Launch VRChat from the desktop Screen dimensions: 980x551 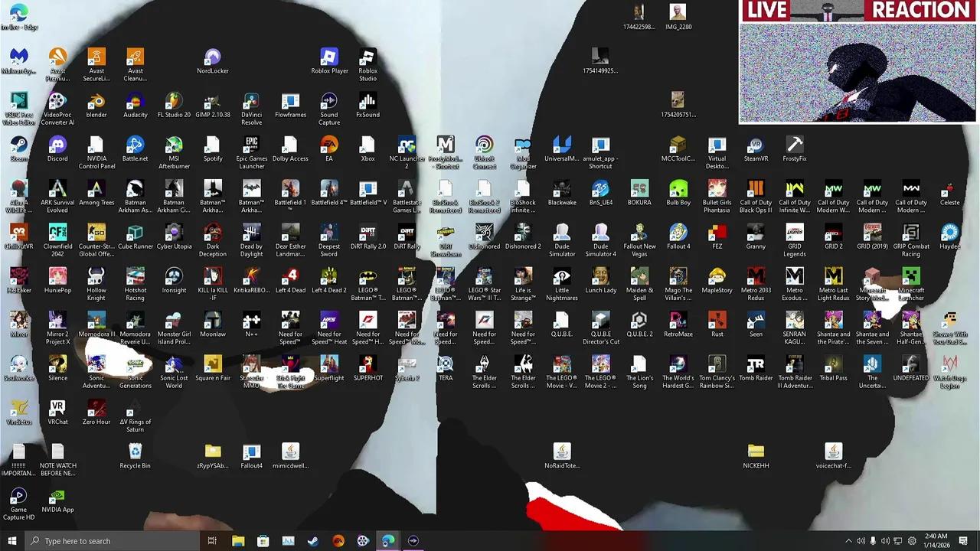point(57,412)
